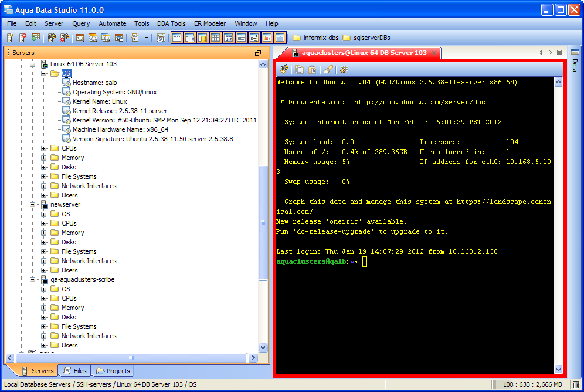Click the reconnect icon in terminal toolbar
Viewport: 584px width, 392px height.
[284, 69]
